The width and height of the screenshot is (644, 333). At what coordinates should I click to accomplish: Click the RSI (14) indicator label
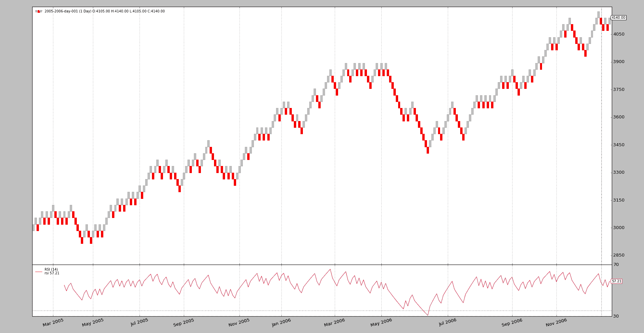tap(51, 270)
